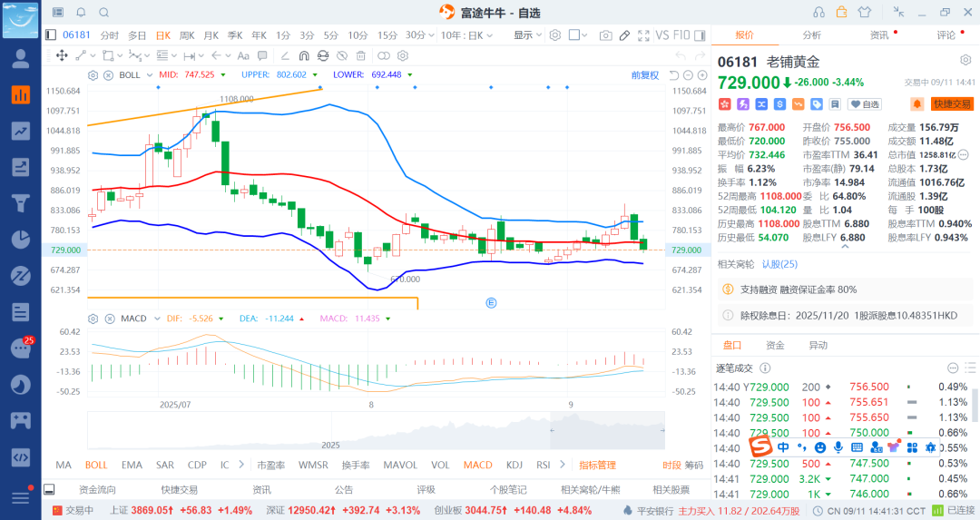The height and width of the screenshot is (520, 980).
Task: Click the purple lightning stock tag icon
Action: pyautogui.click(x=743, y=104)
